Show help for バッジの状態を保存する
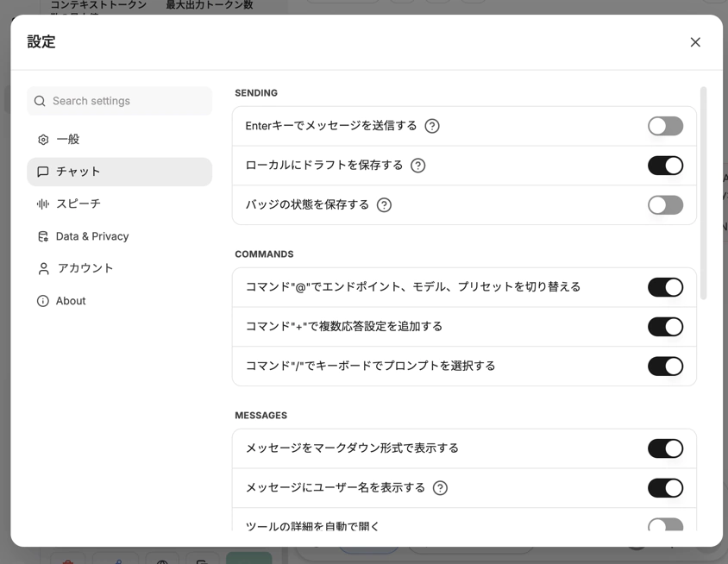The width and height of the screenshot is (728, 564). (x=384, y=204)
